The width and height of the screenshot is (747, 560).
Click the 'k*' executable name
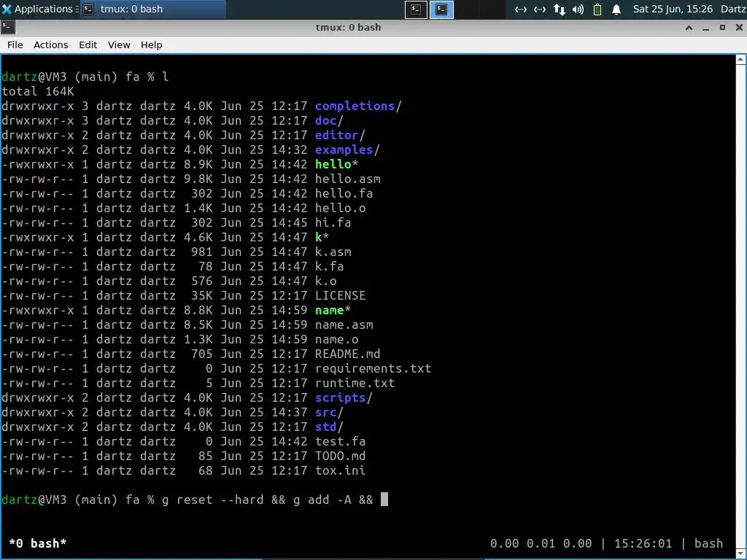click(322, 237)
